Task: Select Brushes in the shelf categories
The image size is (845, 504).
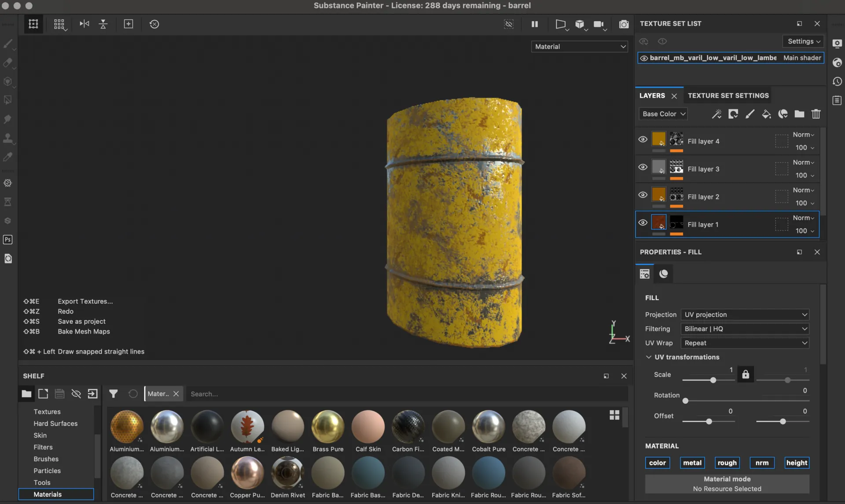Action: (x=46, y=459)
